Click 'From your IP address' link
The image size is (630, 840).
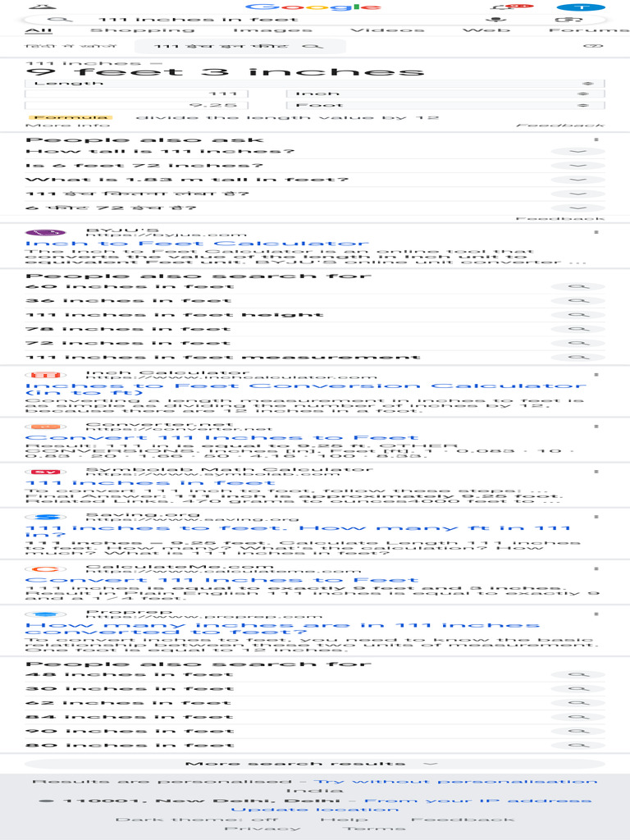[x=478, y=801]
